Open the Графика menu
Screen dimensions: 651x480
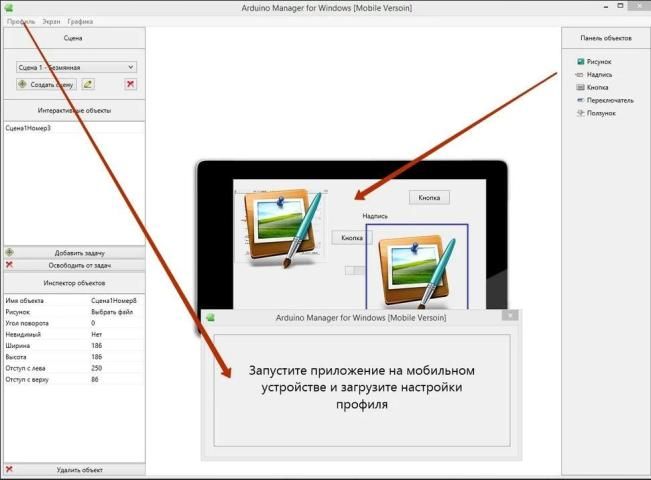pos(80,21)
